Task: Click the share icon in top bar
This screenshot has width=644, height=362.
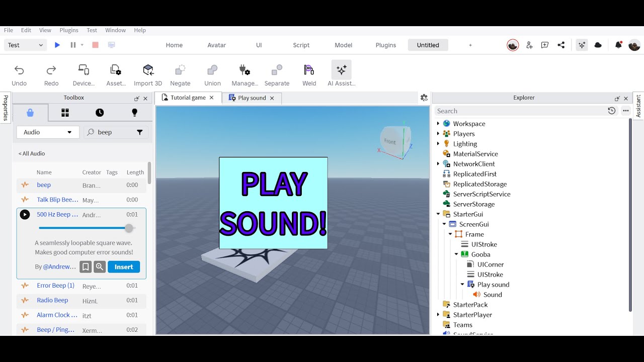Action: (561, 45)
